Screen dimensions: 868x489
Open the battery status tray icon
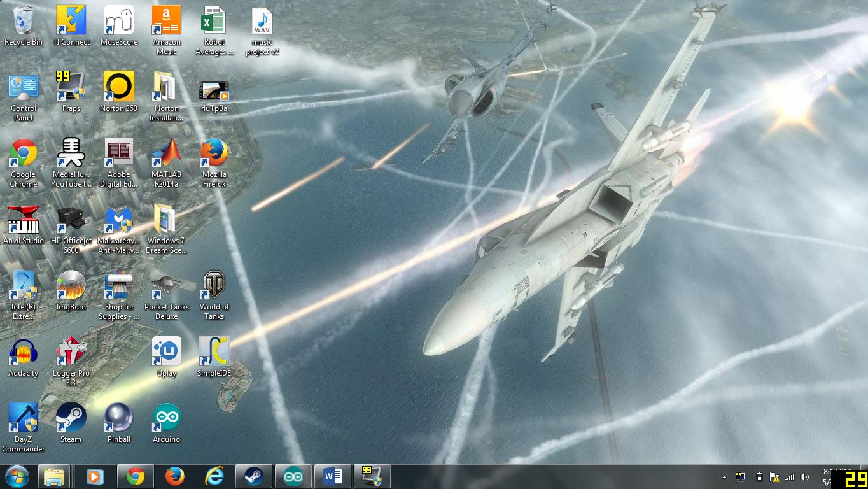tap(759, 477)
